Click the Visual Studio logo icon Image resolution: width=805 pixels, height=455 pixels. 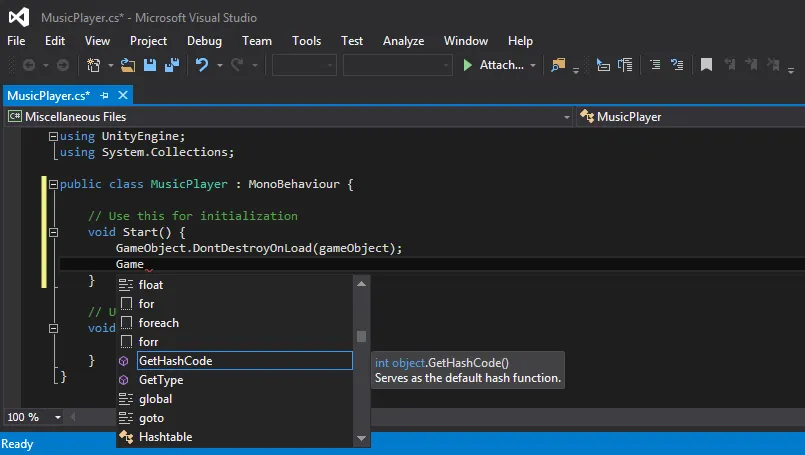(19, 17)
